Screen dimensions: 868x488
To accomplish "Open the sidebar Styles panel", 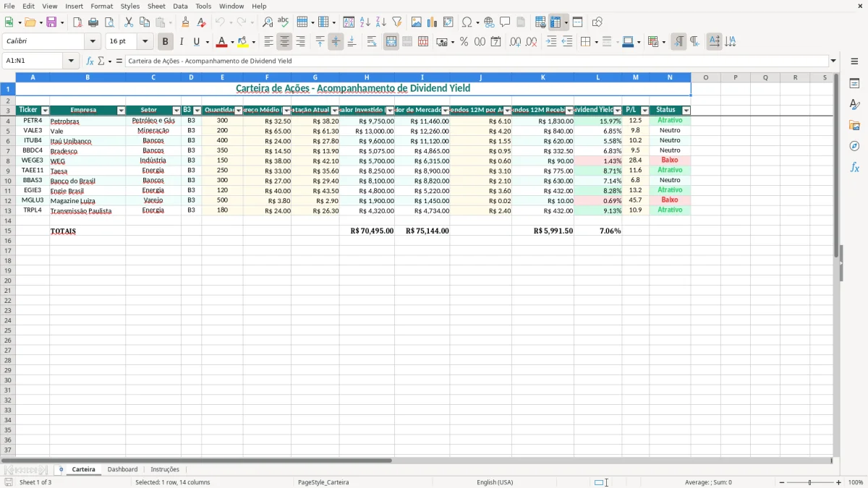I will click(x=854, y=105).
